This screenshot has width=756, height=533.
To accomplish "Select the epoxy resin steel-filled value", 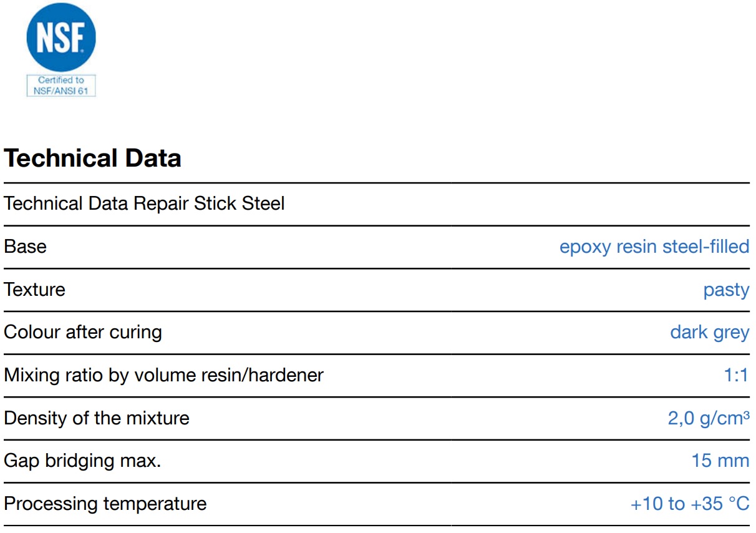I will (x=654, y=247).
